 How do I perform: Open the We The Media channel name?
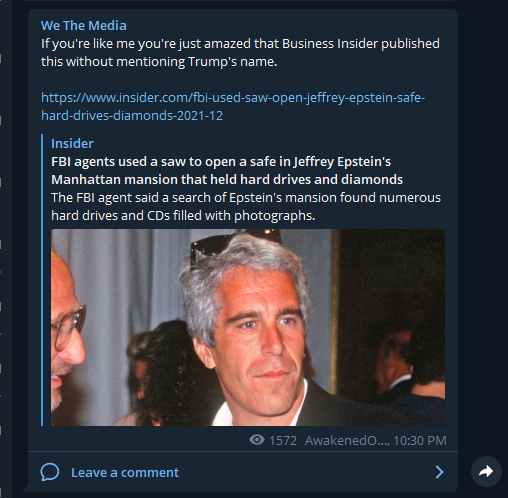coord(84,25)
